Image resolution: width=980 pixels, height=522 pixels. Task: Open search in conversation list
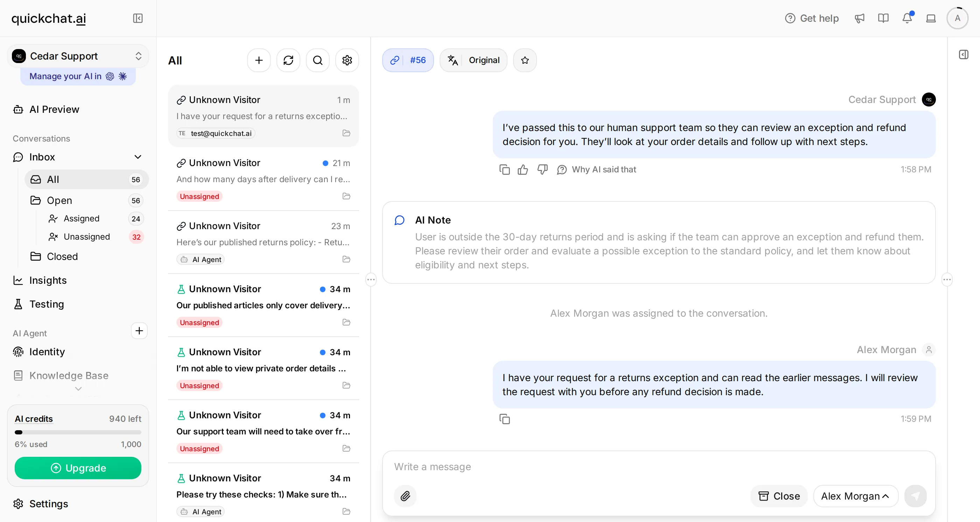coord(318,60)
